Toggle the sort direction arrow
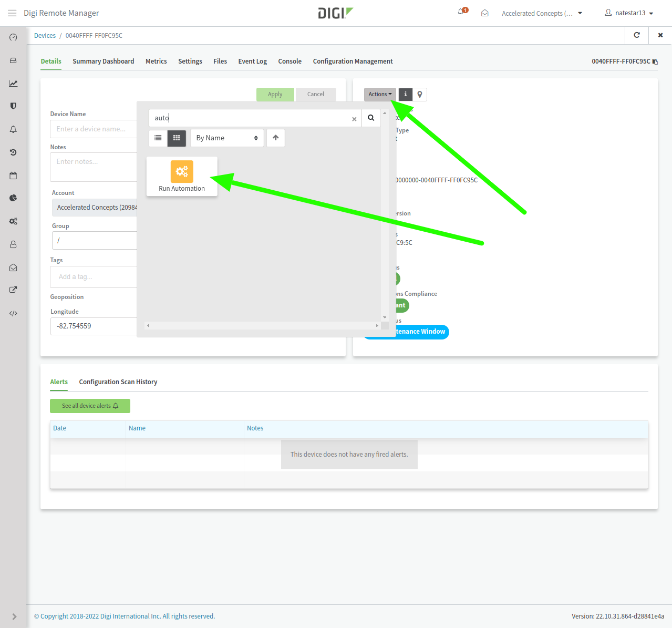The image size is (672, 628). [x=276, y=138]
